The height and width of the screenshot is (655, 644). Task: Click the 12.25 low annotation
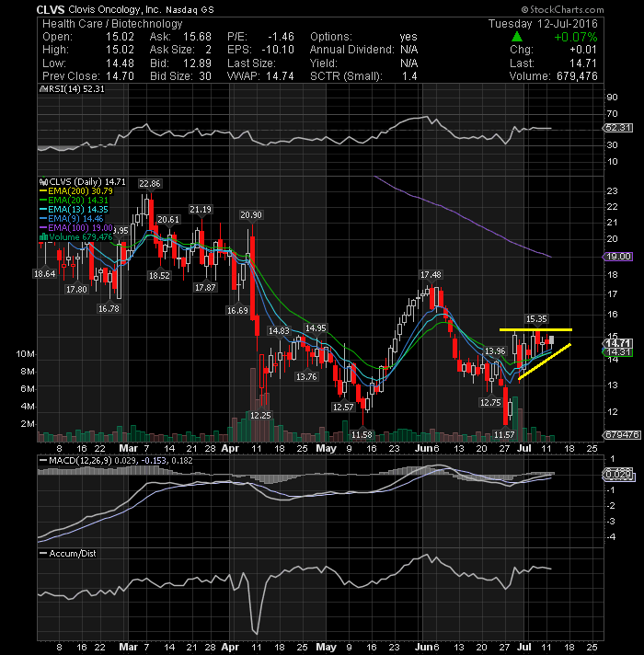pos(260,415)
